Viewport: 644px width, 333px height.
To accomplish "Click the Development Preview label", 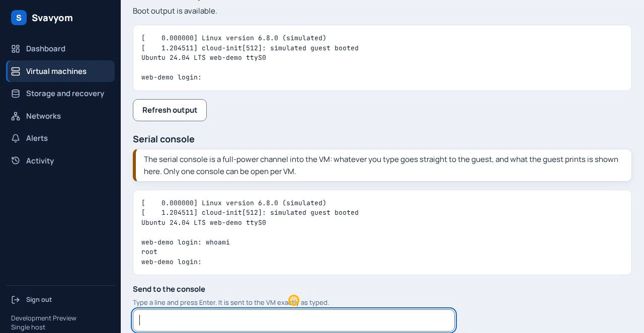I will (x=44, y=318).
